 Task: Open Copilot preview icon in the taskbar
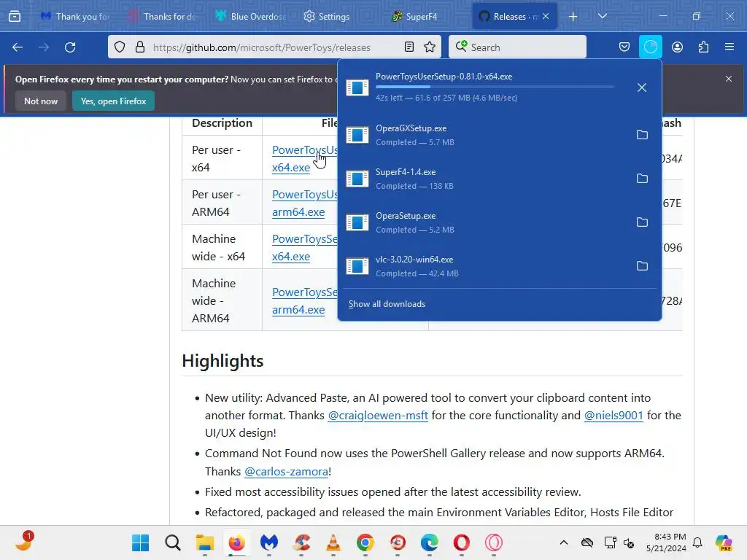723,542
